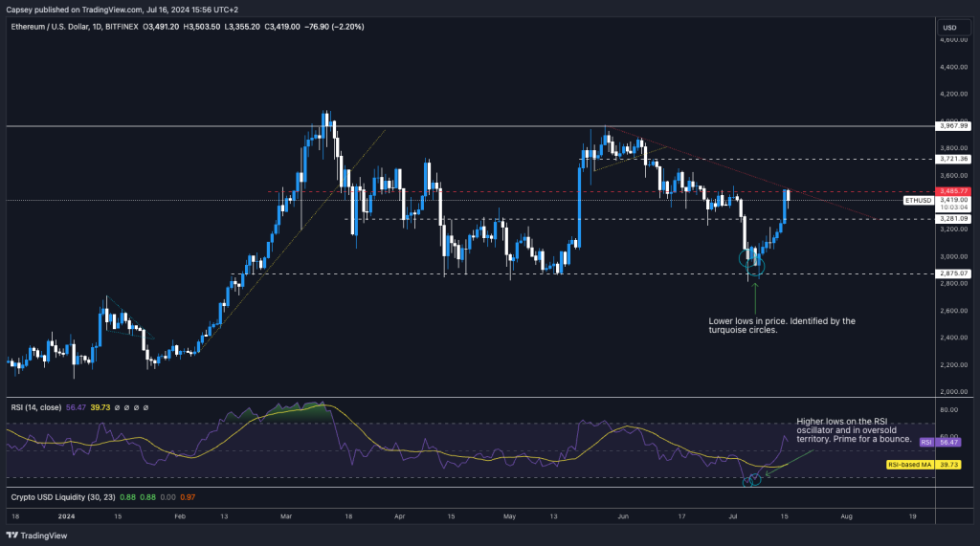
Task: Select the 'Lower lows in price' text annotation
Action: click(x=781, y=326)
